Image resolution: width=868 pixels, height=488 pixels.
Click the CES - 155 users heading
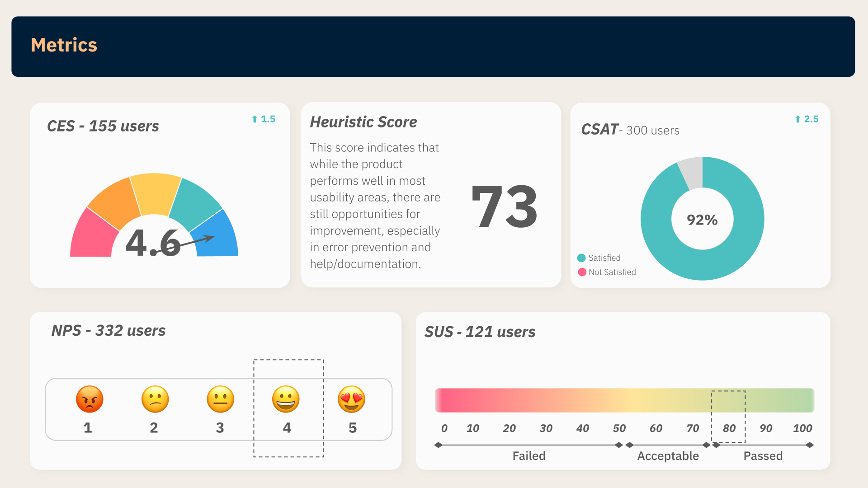coord(103,126)
